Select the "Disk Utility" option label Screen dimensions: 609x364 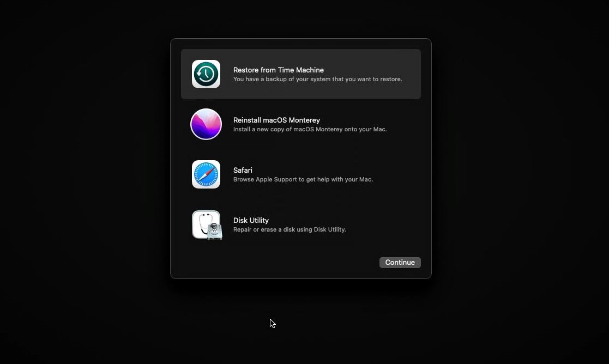[x=251, y=220]
